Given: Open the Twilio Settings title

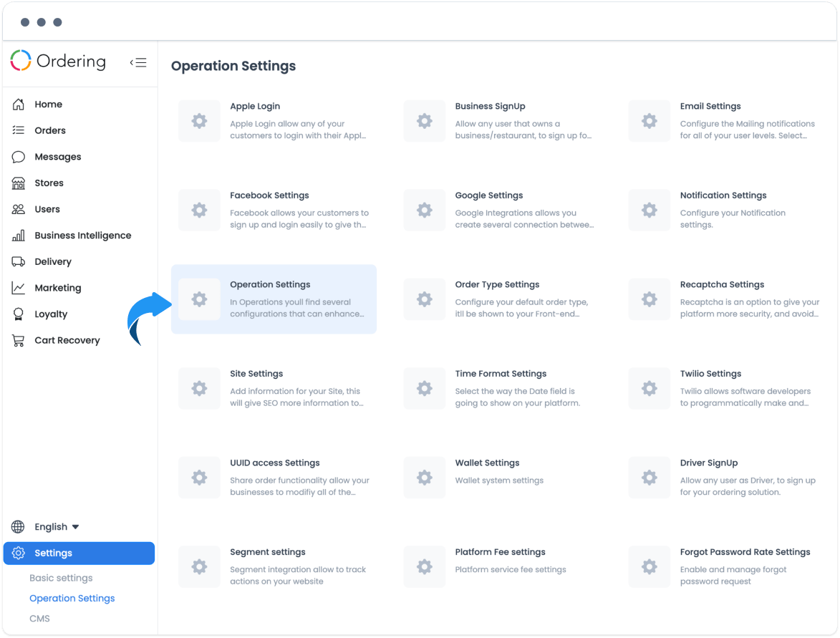Looking at the screenshot, I should point(710,373).
